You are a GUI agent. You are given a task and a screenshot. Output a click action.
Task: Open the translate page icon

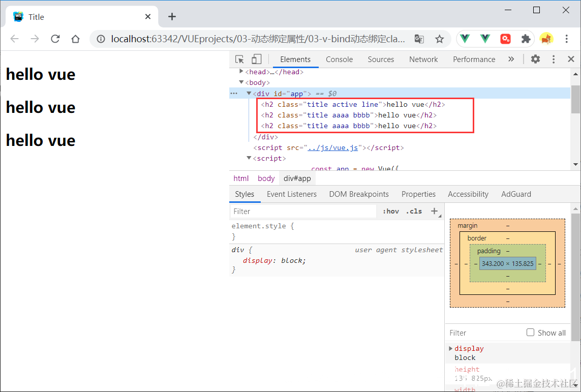(x=419, y=39)
